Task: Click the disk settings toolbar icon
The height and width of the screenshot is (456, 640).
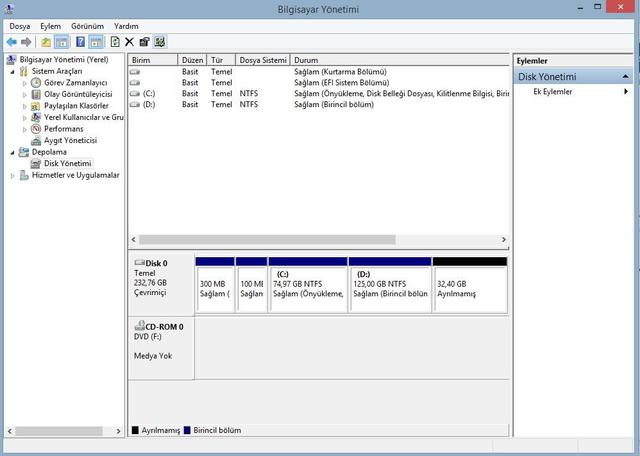Action: click(x=160, y=42)
